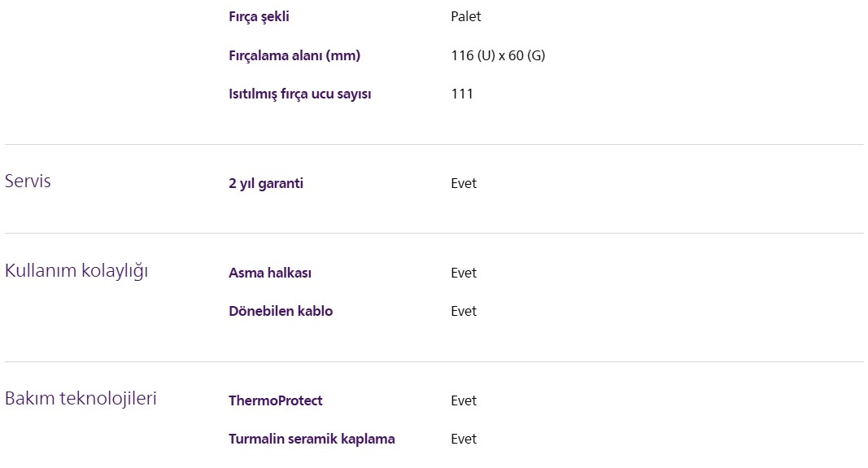
Task: Click the 'Dönebilen kablo' feature label
Action: [281, 311]
